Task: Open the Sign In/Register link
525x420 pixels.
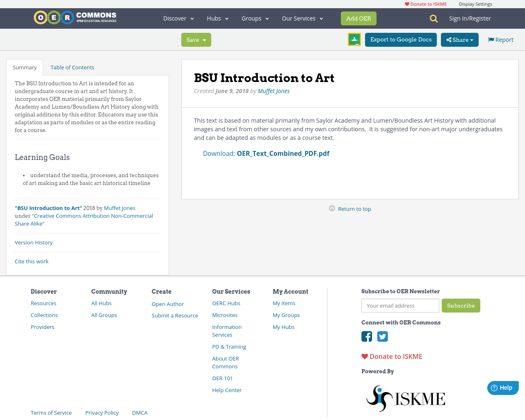Action: [x=470, y=18]
